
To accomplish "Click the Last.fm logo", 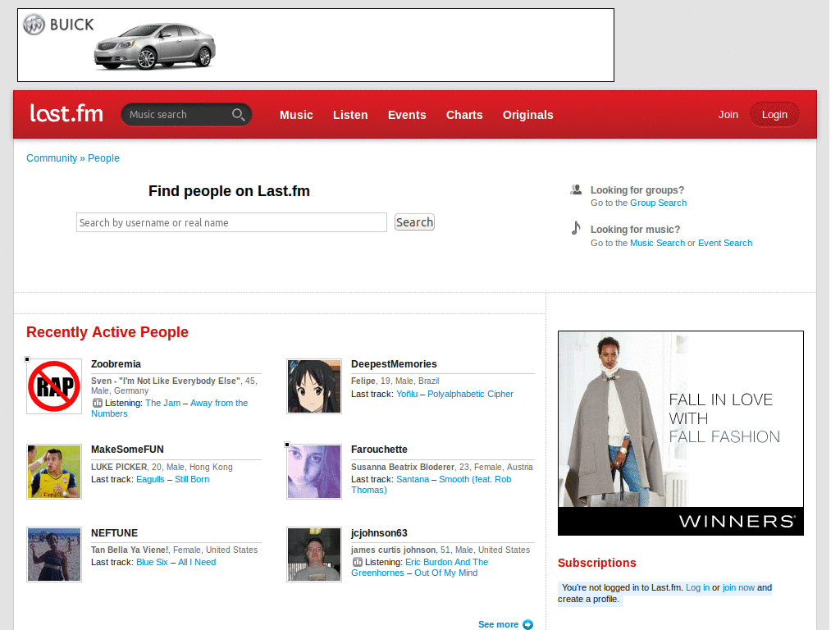I will [66, 113].
